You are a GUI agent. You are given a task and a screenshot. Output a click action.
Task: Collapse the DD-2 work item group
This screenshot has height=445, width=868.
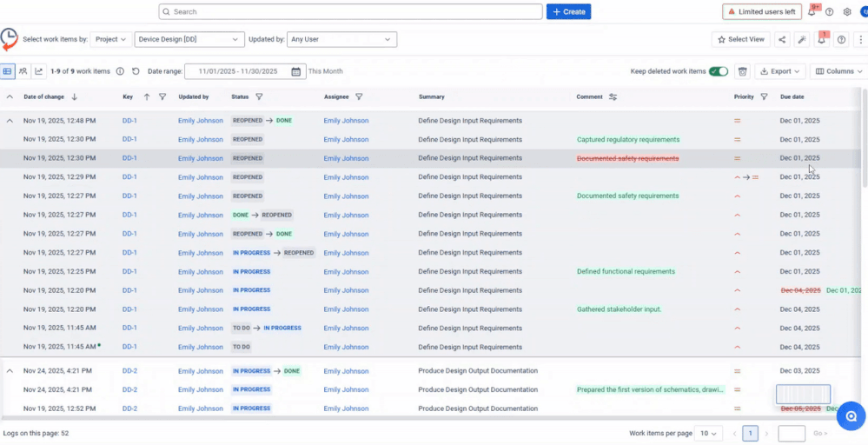[10, 371]
